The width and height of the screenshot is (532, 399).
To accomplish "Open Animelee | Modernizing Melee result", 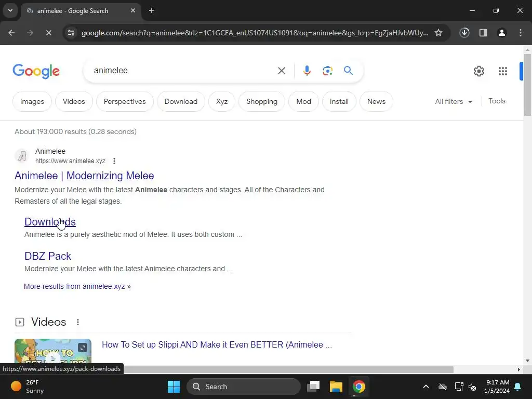I will [84, 176].
